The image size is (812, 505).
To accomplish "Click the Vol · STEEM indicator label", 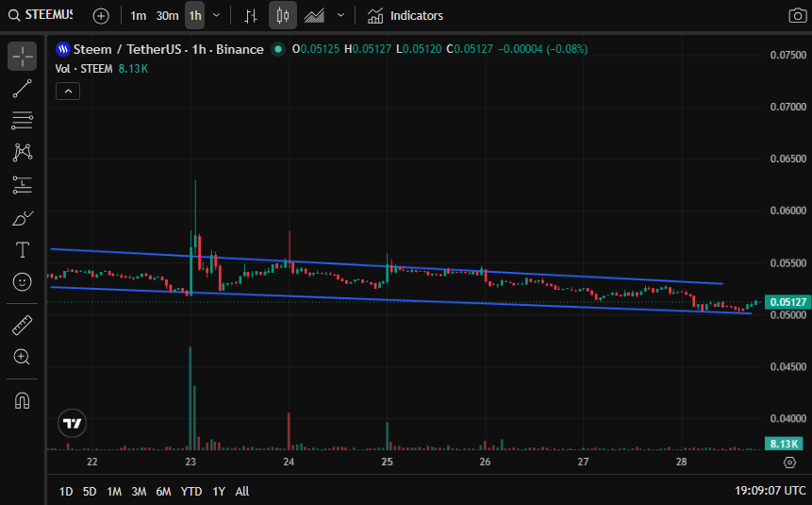I will 84,69.
